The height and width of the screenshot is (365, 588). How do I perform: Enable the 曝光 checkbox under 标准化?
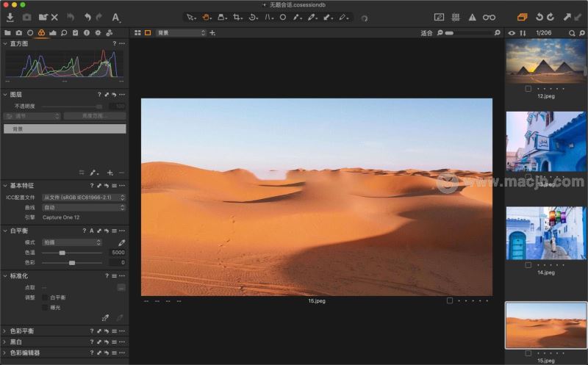point(45,307)
